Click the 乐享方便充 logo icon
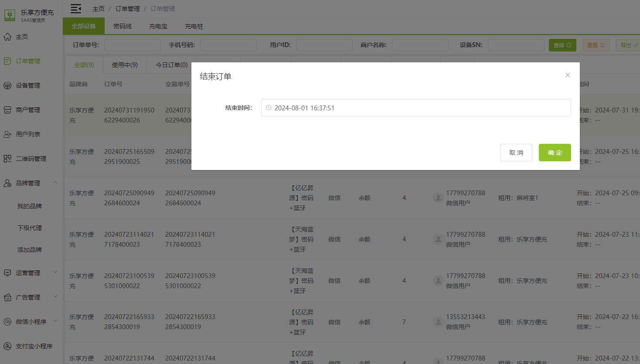The width and height of the screenshot is (640, 364). click(x=10, y=15)
